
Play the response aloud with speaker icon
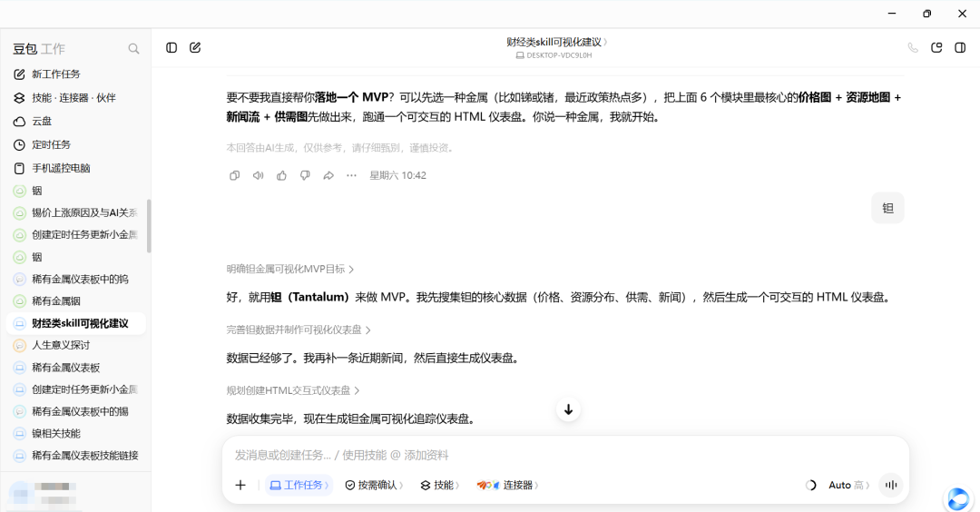click(258, 176)
